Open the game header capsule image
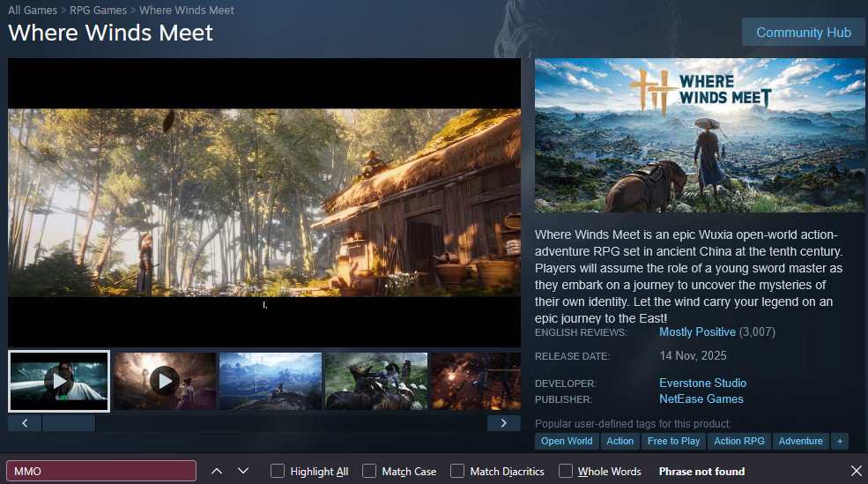 [700, 135]
